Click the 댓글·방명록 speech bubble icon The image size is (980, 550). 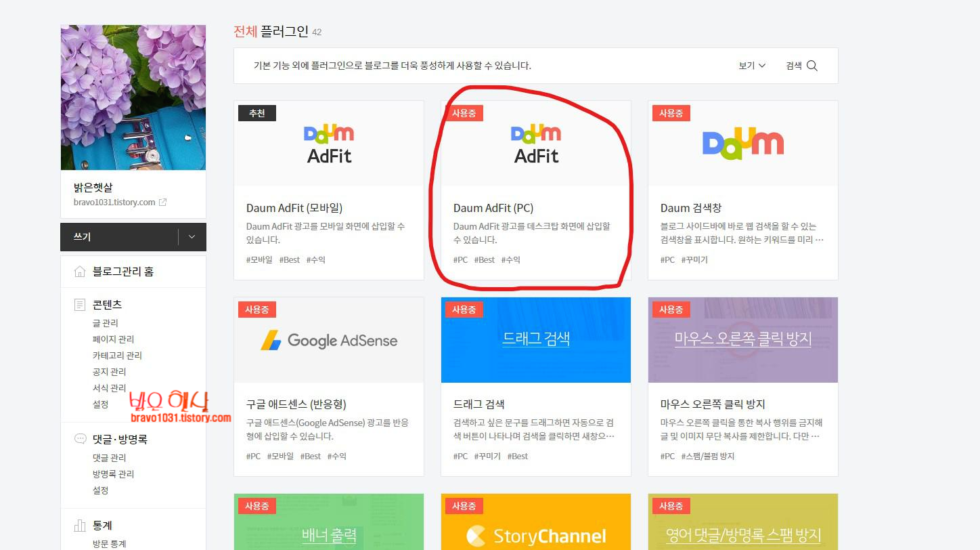point(80,439)
